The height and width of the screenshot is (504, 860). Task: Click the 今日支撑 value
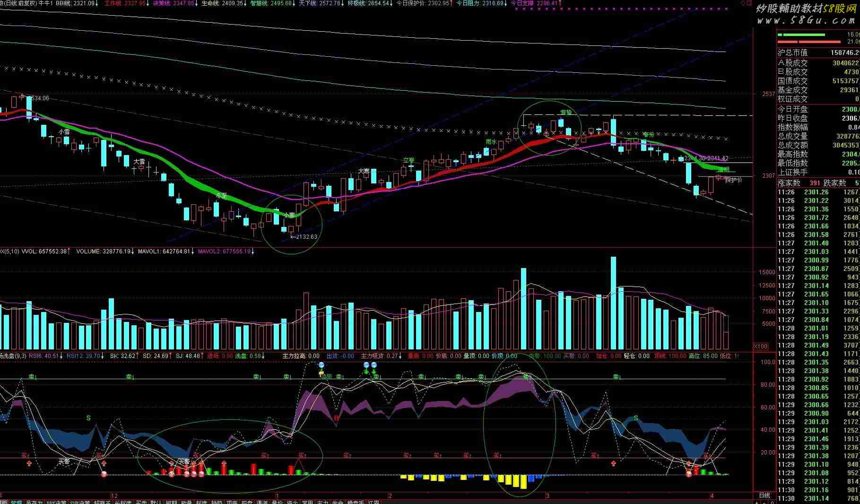(536, 3)
